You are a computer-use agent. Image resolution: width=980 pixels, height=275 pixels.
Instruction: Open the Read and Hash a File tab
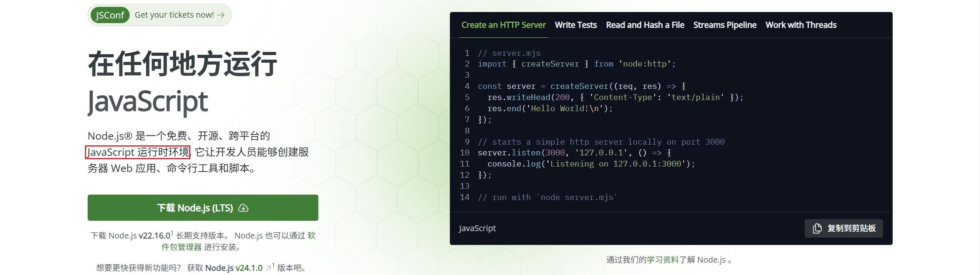pos(645,25)
